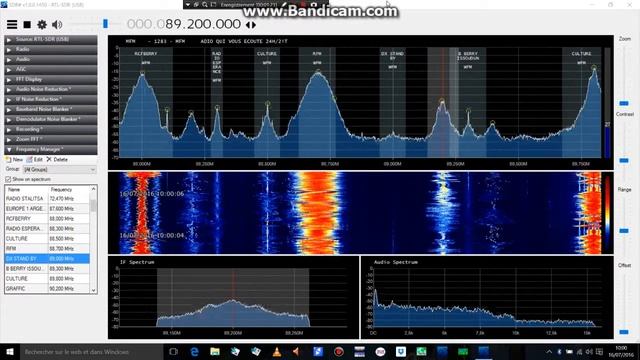640x360 pixels.
Task: Select the RFM row in the frequency list
Action: [x=47, y=249]
